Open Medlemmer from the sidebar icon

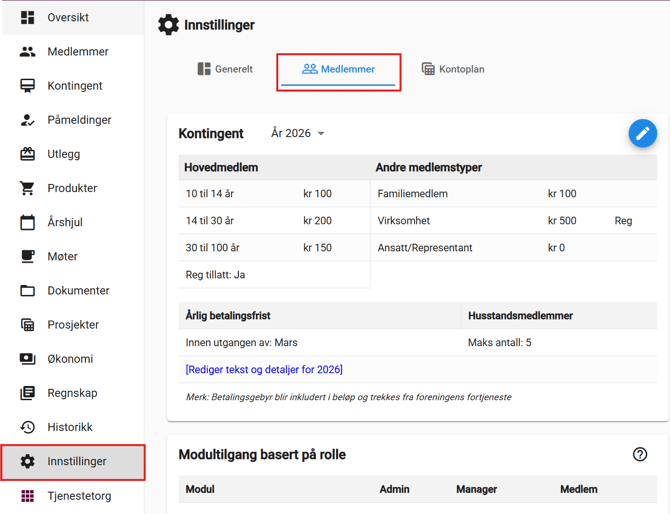[x=27, y=52]
